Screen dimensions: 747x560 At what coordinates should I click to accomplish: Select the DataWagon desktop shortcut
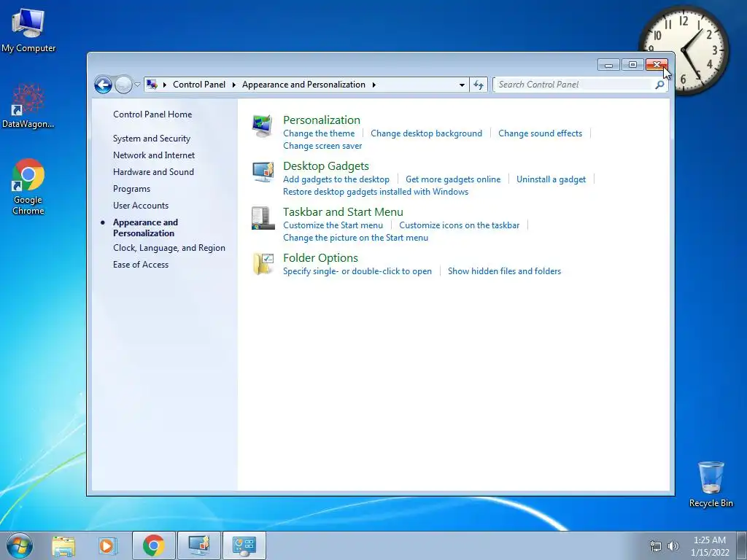[x=28, y=106]
